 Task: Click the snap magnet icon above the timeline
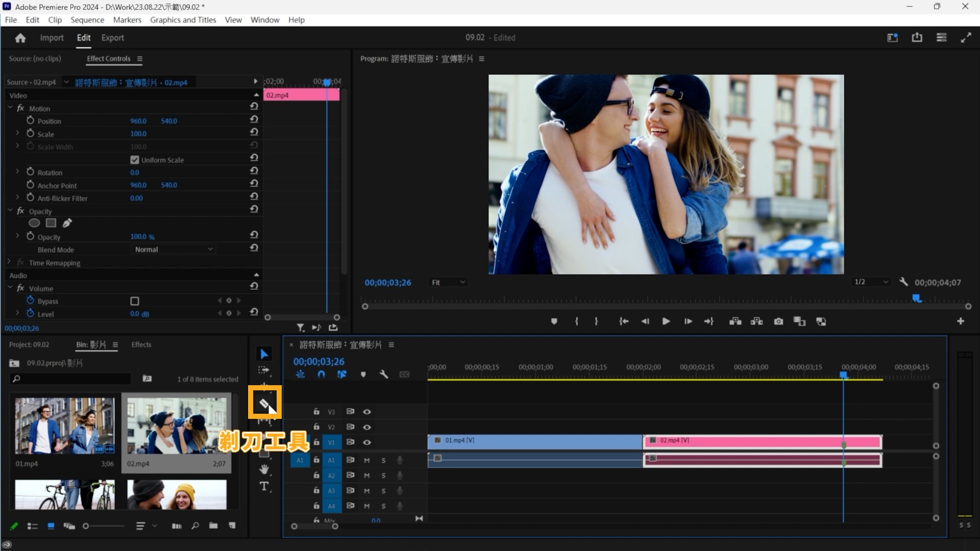322,374
